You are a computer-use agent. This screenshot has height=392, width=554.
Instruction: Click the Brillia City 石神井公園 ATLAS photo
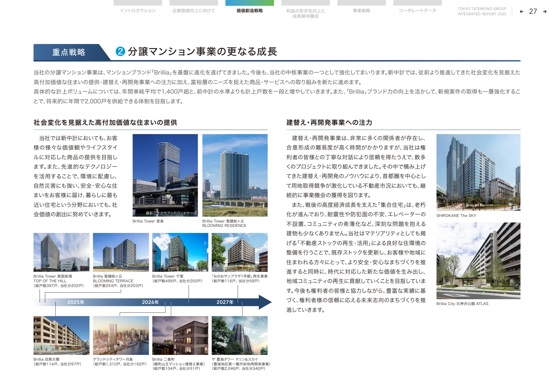[478, 260]
